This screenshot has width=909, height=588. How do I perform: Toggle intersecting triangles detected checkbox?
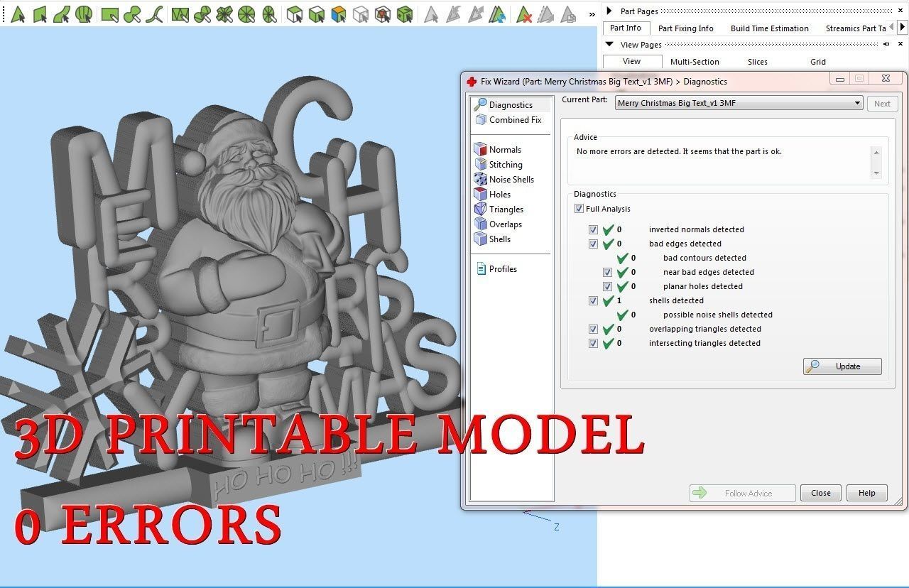tap(593, 344)
